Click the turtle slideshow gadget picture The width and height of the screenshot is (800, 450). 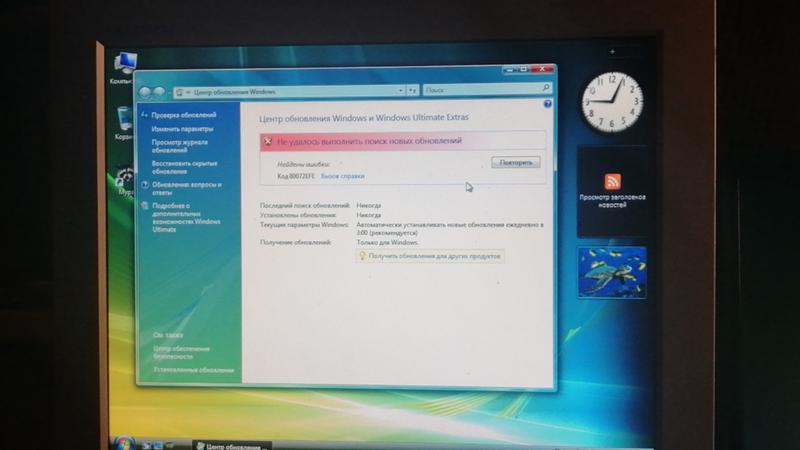(x=612, y=272)
